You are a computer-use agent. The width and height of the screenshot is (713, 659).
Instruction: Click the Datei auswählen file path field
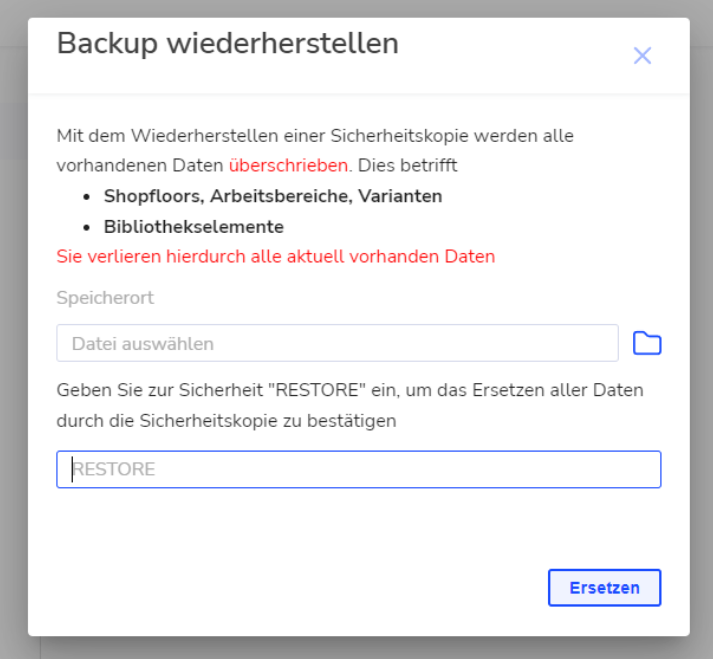337,343
